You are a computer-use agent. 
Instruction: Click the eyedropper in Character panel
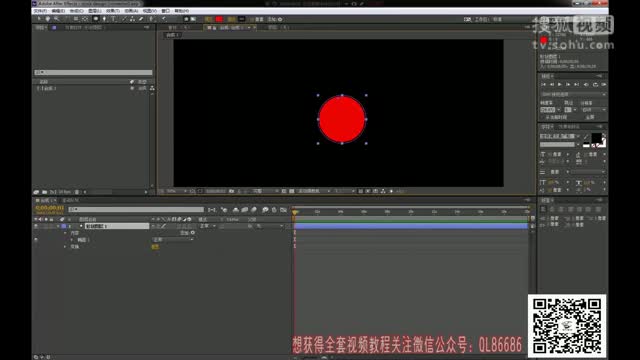point(586,136)
